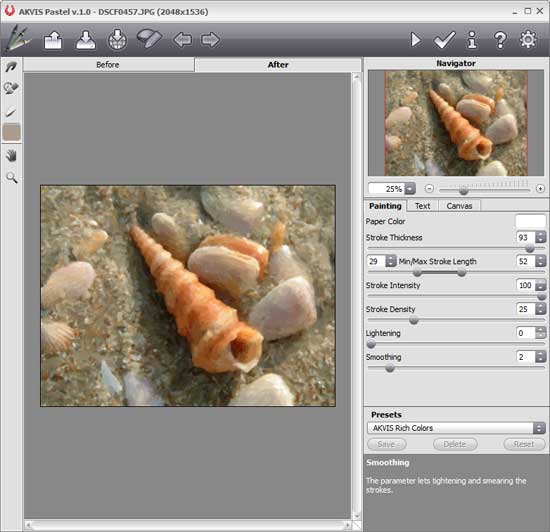550x532 pixels.
Task: Pick the white Paper Color swatch
Action: click(530, 221)
